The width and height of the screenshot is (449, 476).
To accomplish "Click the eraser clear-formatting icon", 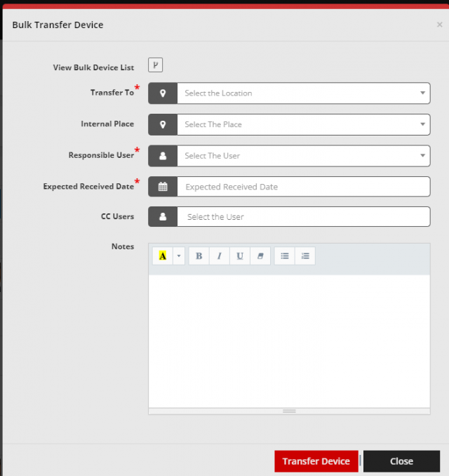I will [x=260, y=256].
